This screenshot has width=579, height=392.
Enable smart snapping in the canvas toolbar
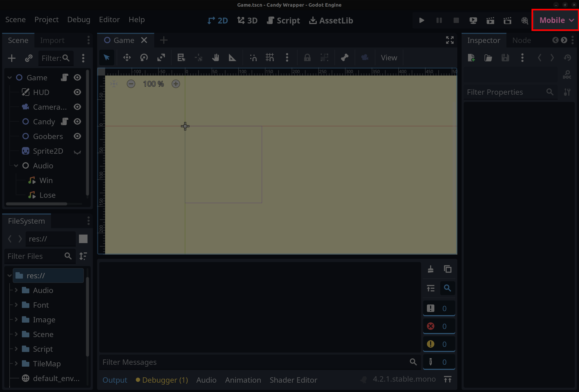[253, 57]
